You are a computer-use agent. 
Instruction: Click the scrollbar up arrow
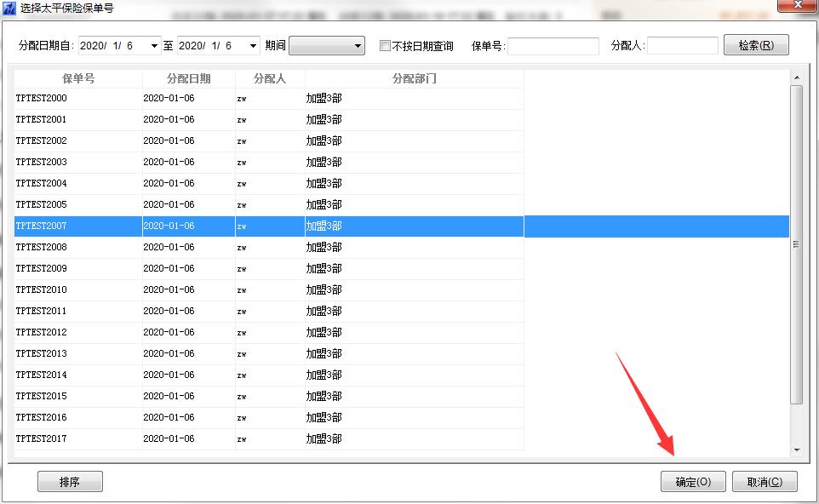[797, 77]
